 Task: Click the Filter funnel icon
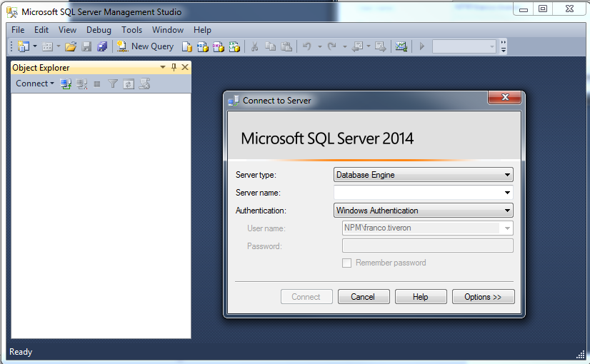pyautogui.click(x=113, y=84)
